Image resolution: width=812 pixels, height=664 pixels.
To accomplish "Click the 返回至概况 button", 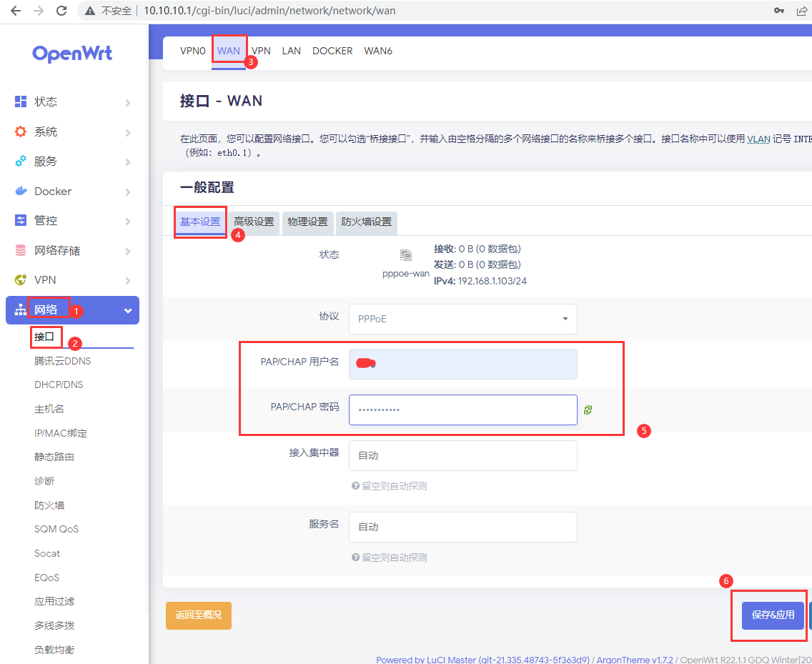I will (198, 615).
